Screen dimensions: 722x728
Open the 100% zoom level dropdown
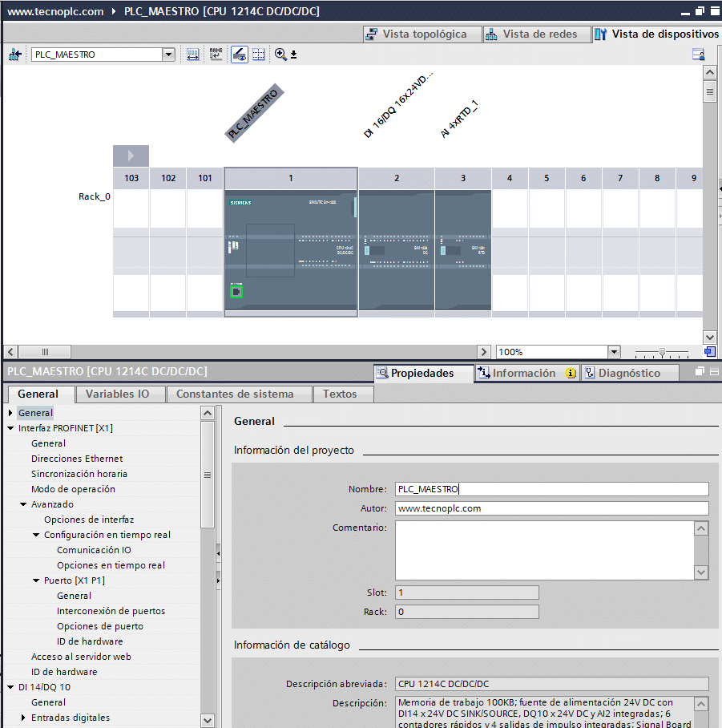coord(614,352)
